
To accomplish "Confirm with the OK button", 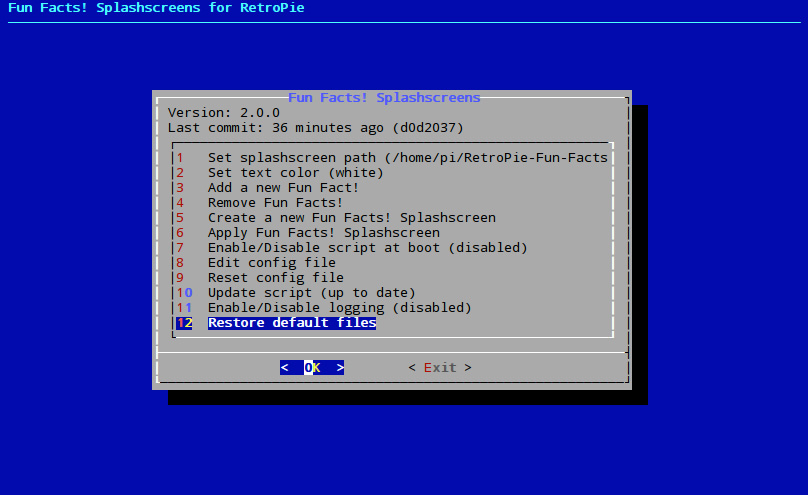I will [x=312, y=367].
